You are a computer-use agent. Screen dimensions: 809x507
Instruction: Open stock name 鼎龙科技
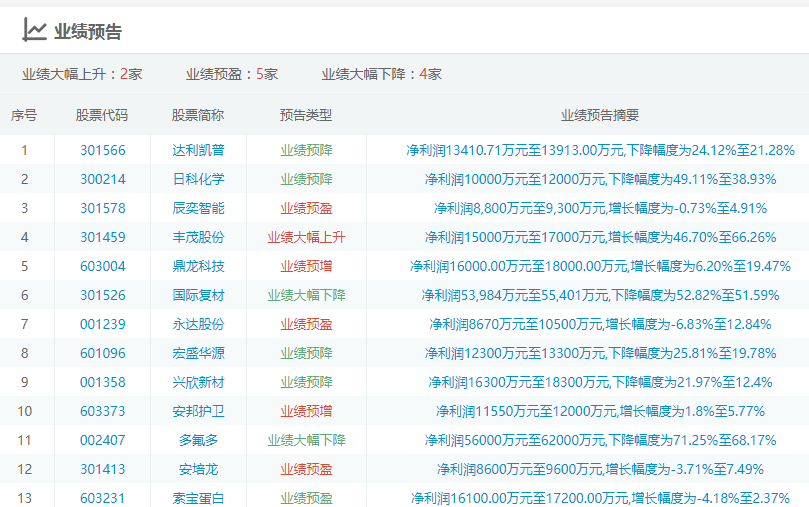click(x=199, y=266)
